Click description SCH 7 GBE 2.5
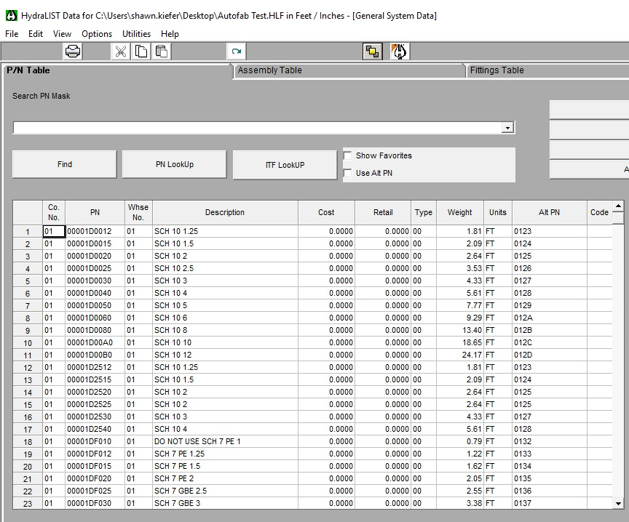The height and width of the screenshot is (522, 629). pos(225,491)
